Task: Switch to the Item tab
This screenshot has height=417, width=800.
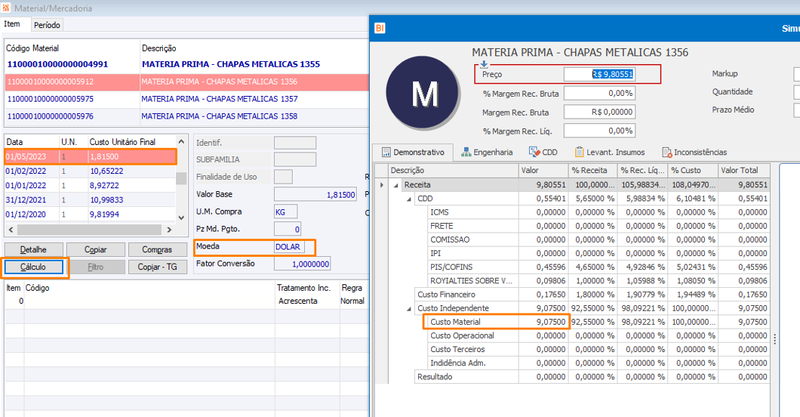Action: 12,24
